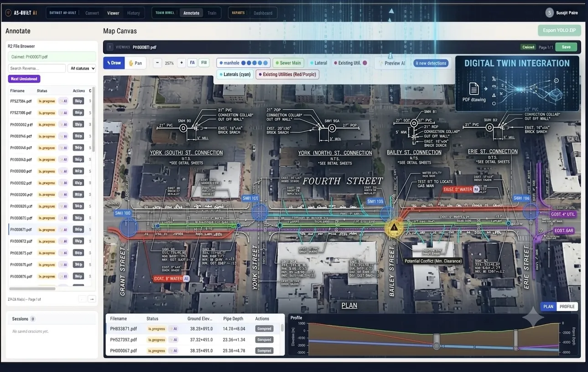Select the SMH 101 manhole marker

tap(260, 212)
